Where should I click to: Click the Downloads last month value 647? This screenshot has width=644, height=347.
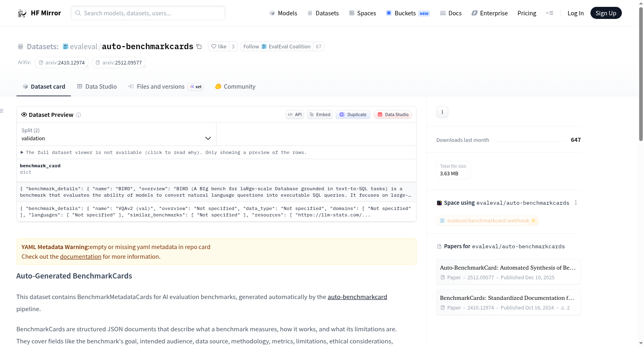[x=576, y=140]
